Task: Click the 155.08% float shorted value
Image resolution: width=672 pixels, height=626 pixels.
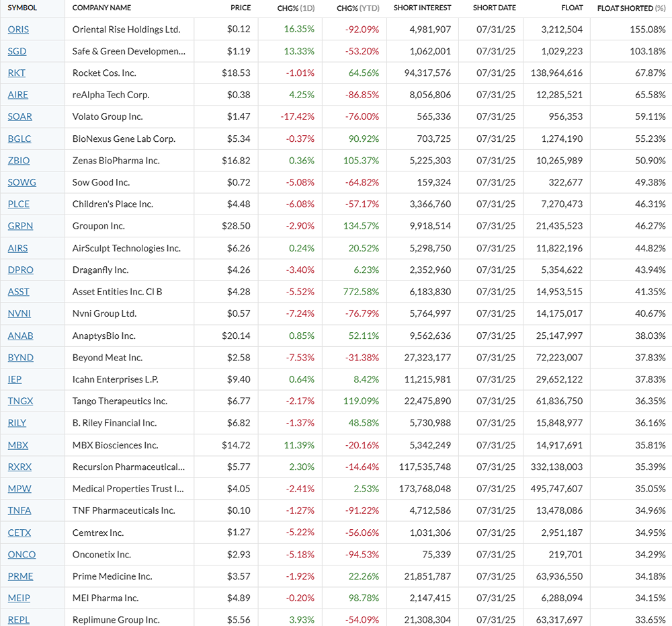Action: coord(648,30)
